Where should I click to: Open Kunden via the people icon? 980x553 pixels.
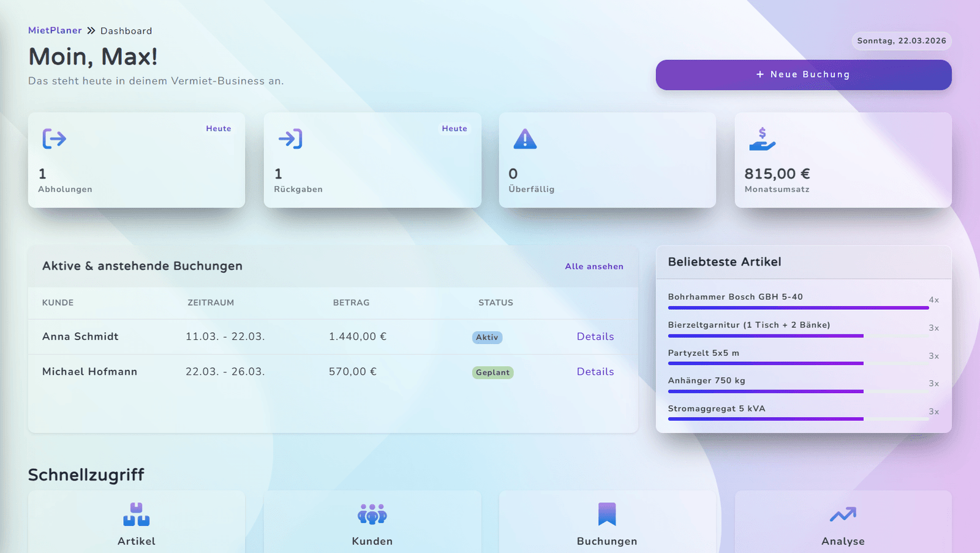tap(372, 514)
